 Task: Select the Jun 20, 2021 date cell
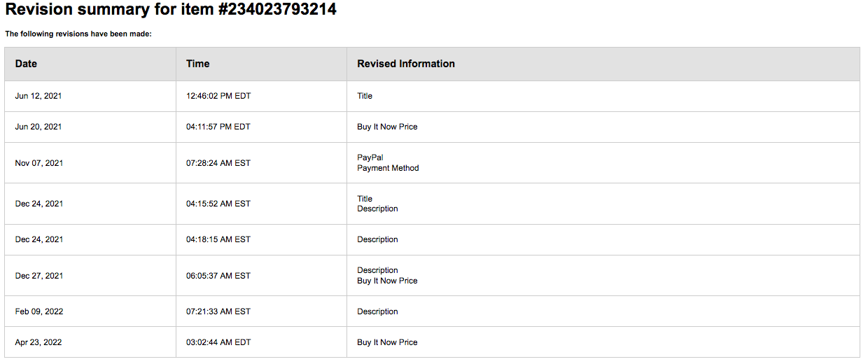[x=90, y=127]
